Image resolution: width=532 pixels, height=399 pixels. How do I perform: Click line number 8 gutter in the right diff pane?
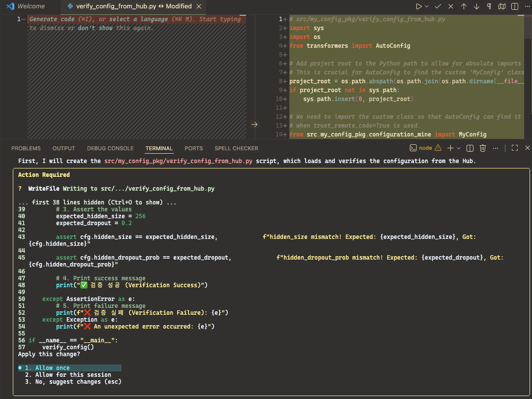point(281,81)
